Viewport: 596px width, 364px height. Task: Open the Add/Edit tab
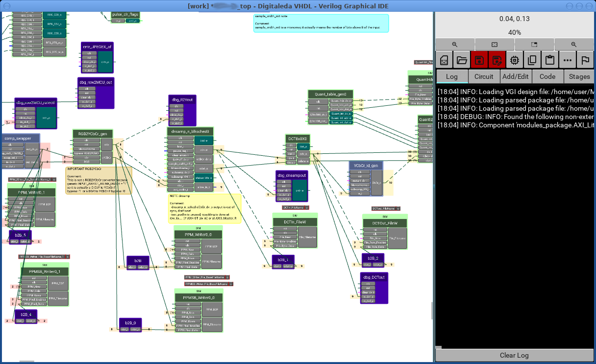[516, 76]
